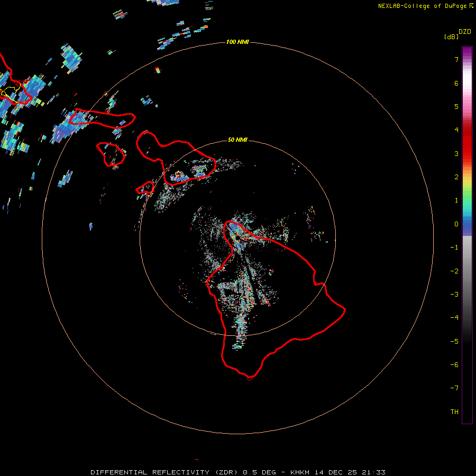
Task: Click the 14 DEC 25 date text
Action: (337, 472)
